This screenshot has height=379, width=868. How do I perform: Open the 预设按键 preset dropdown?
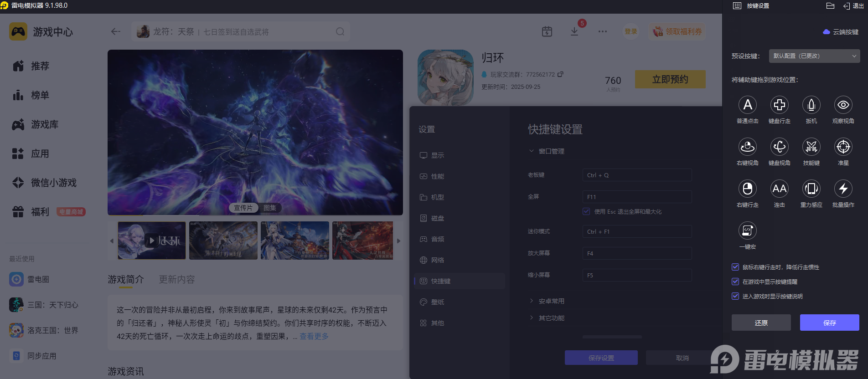tap(814, 56)
